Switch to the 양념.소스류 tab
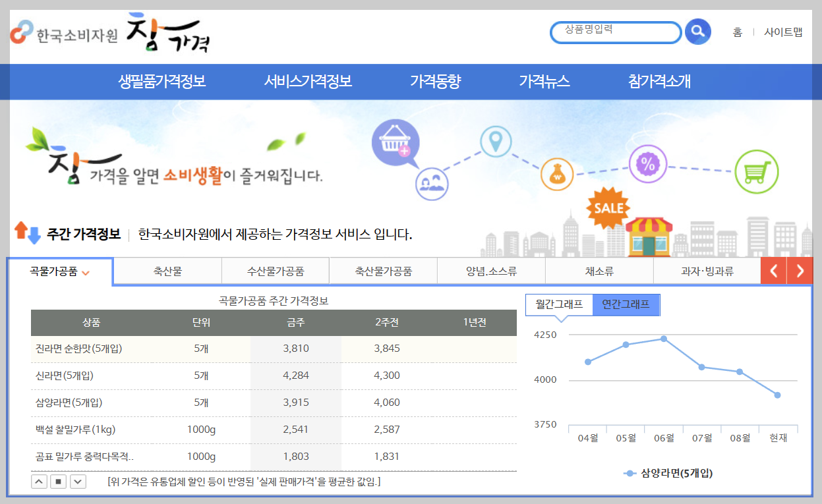822x504 pixels. 491,271
